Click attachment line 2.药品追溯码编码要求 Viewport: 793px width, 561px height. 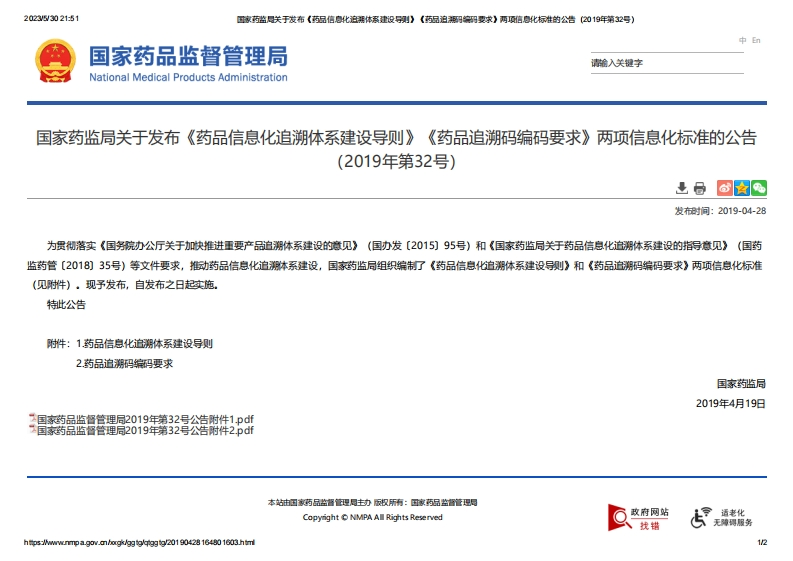point(124,364)
